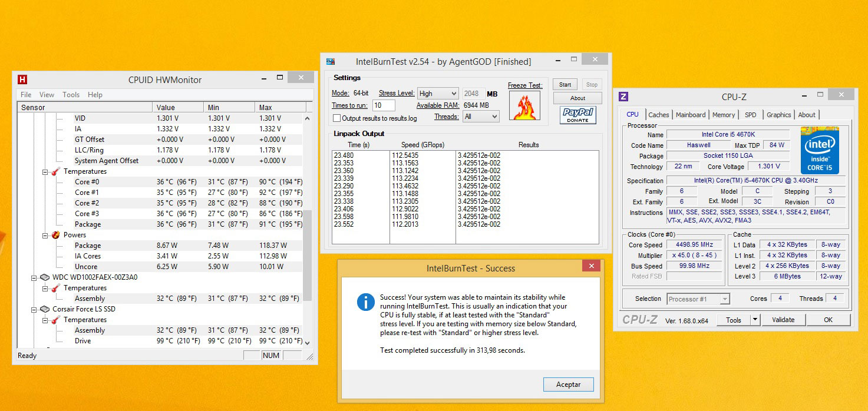The width and height of the screenshot is (868, 411).
Task: Click the IntelBurnTest About button
Action: tap(577, 98)
